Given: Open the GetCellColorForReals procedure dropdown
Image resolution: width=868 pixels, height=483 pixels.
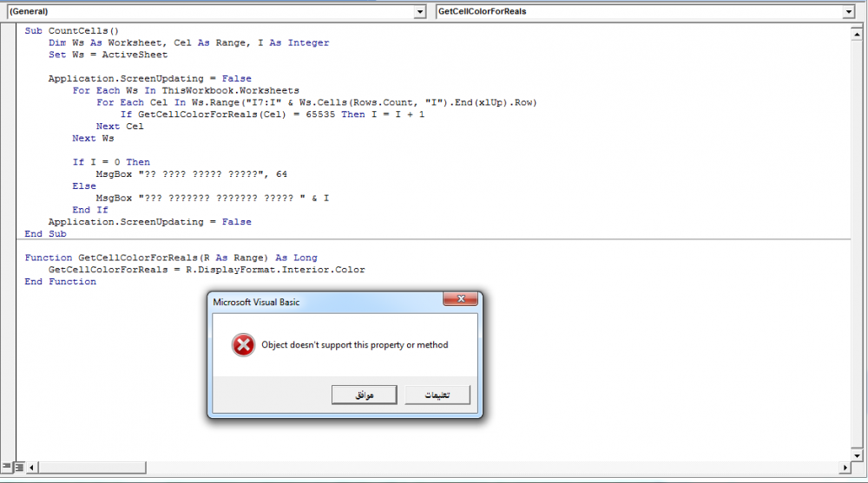Looking at the screenshot, I should [x=849, y=11].
